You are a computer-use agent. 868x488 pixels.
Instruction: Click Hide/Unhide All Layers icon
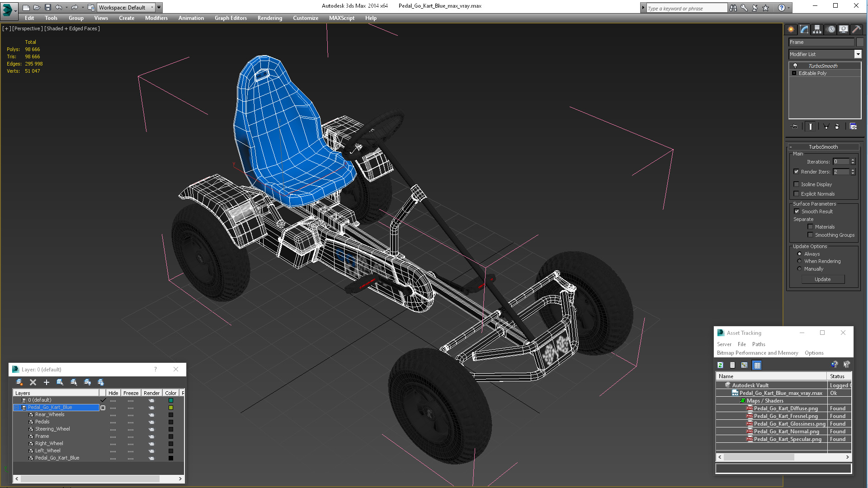click(87, 382)
